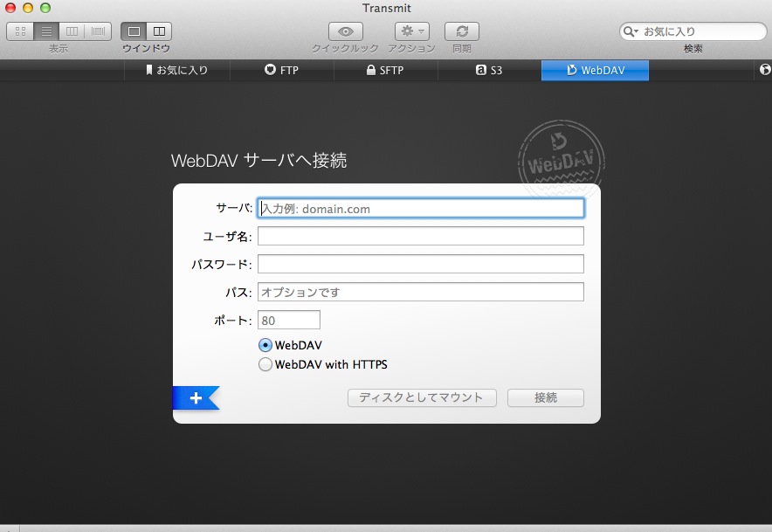Switch to icon view mode

click(20, 31)
